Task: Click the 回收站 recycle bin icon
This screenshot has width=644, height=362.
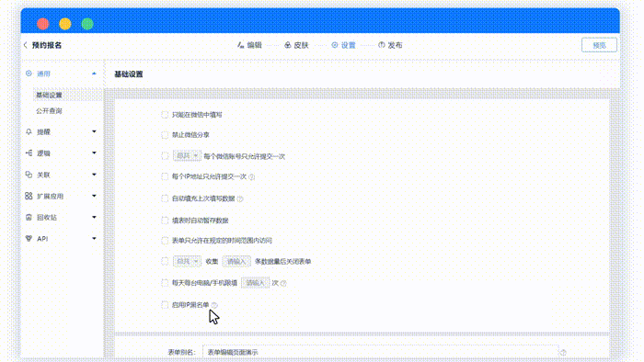Action: coord(29,217)
